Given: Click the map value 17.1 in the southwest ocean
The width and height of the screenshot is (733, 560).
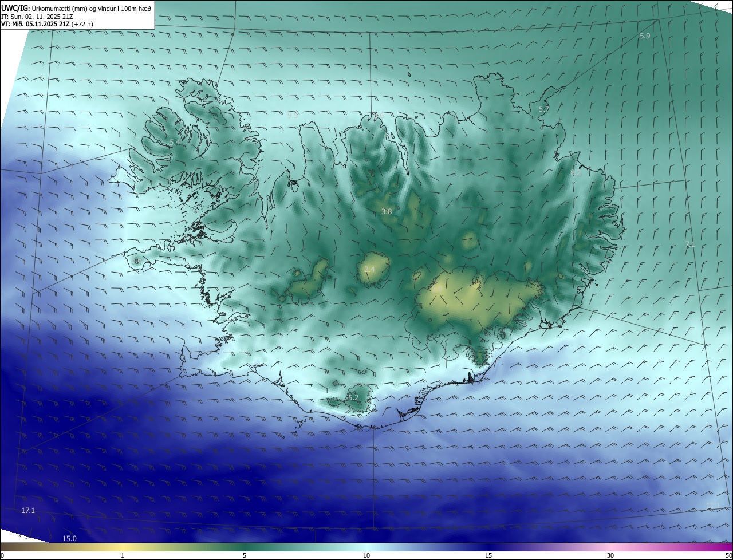Looking at the screenshot, I should (28, 510).
